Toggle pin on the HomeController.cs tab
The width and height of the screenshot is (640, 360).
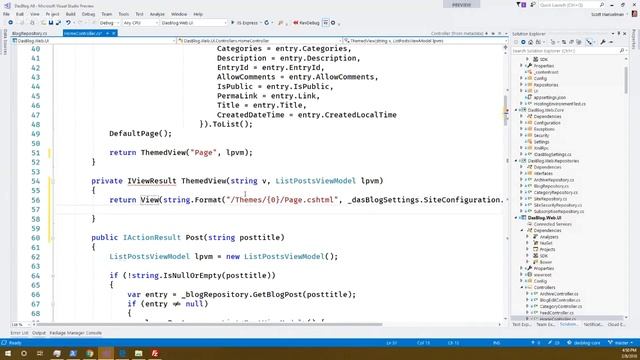[107, 33]
